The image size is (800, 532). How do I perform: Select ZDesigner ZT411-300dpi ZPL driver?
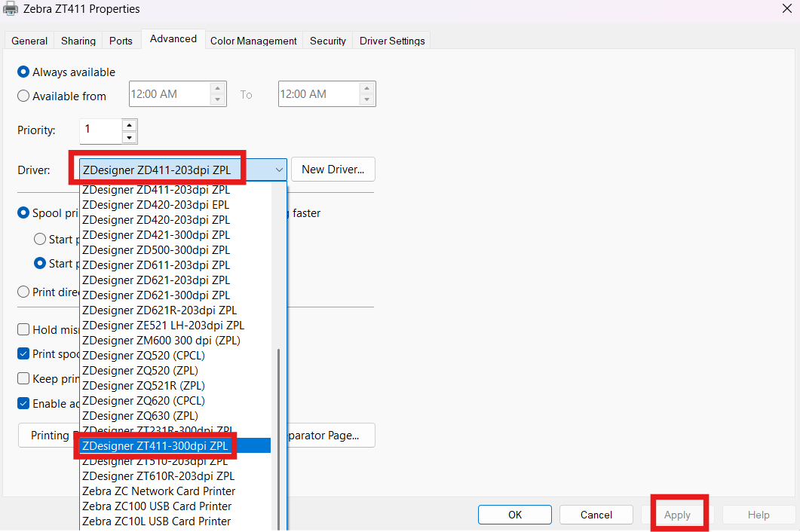coord(176,446)
